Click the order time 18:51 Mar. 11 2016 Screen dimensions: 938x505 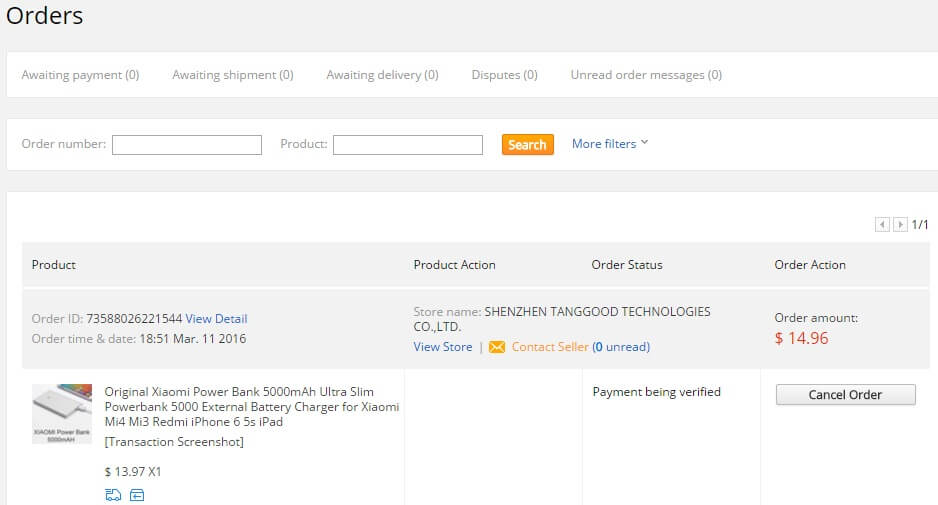193,339
